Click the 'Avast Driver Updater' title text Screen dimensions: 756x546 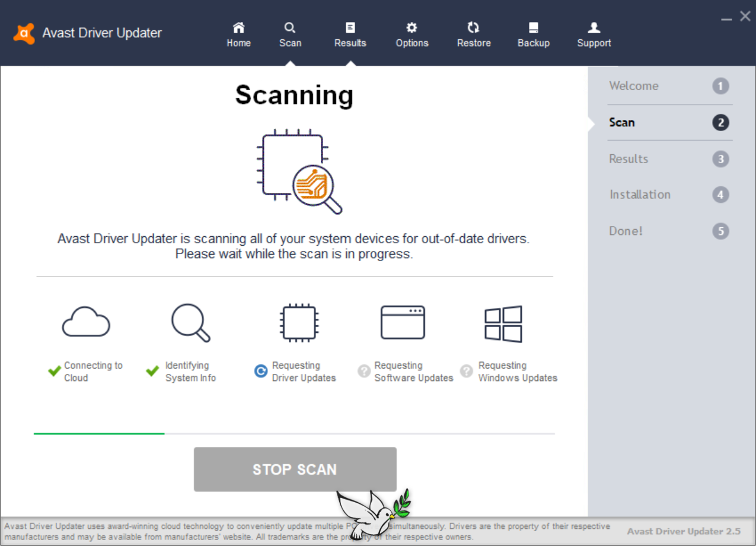tap(102, 33)
